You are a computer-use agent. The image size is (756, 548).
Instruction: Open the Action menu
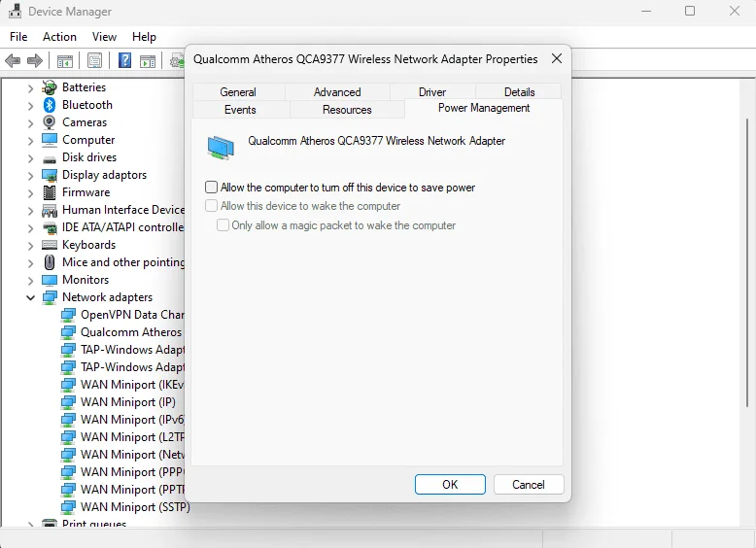(x=59, y=37)
